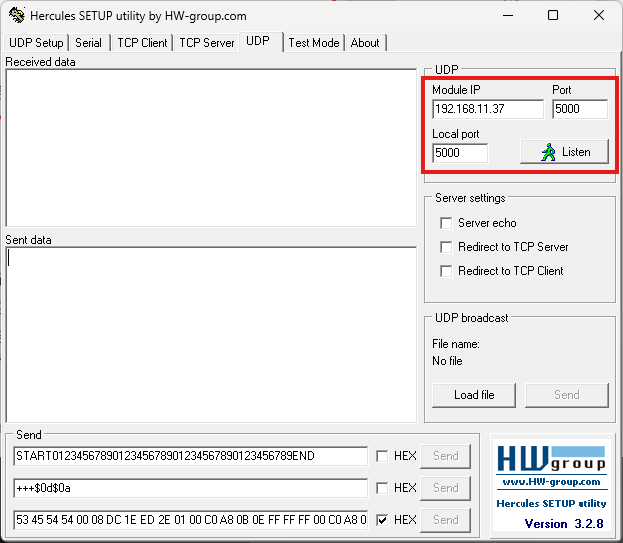Click the Hercules app icon in title bar

pos(15,16)
